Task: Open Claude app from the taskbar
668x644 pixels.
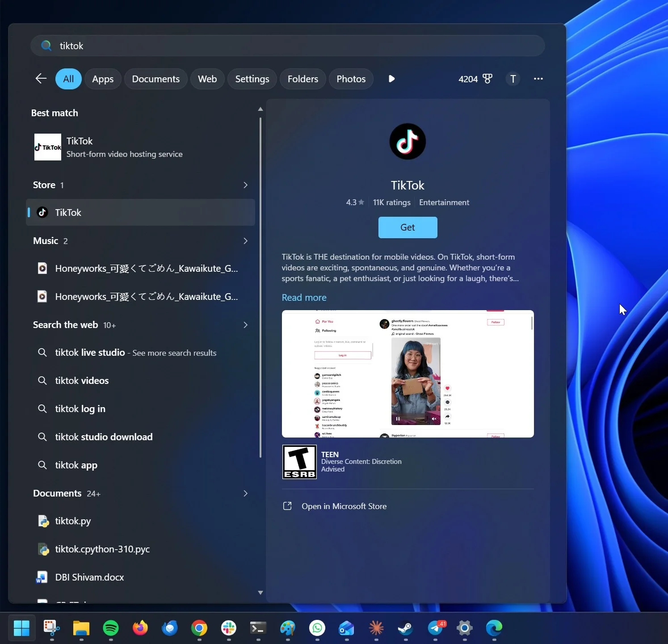Action: click(x=376, y=628)
